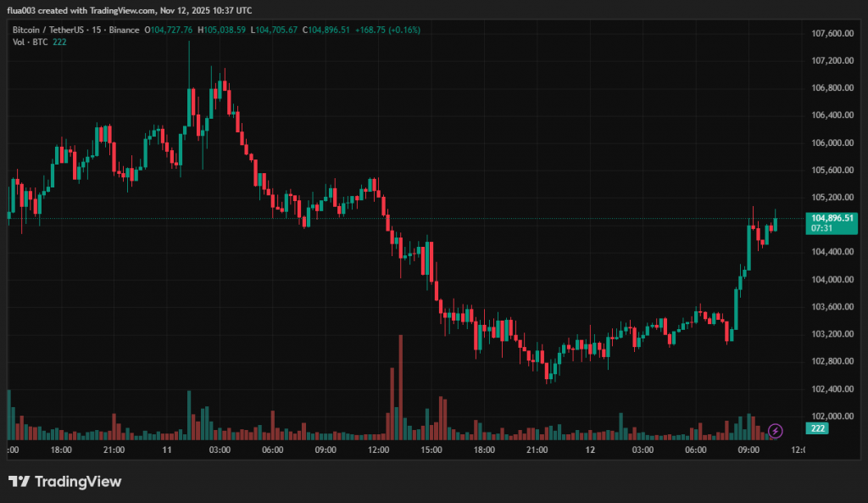Click the +168.75 (+0.16%) change value

[387, 30]
